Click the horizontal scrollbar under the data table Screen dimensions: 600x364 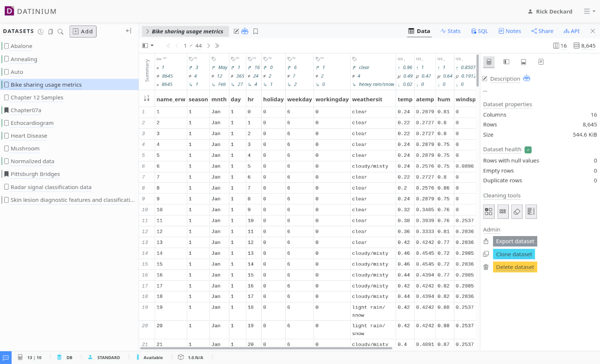pos(266,348)
